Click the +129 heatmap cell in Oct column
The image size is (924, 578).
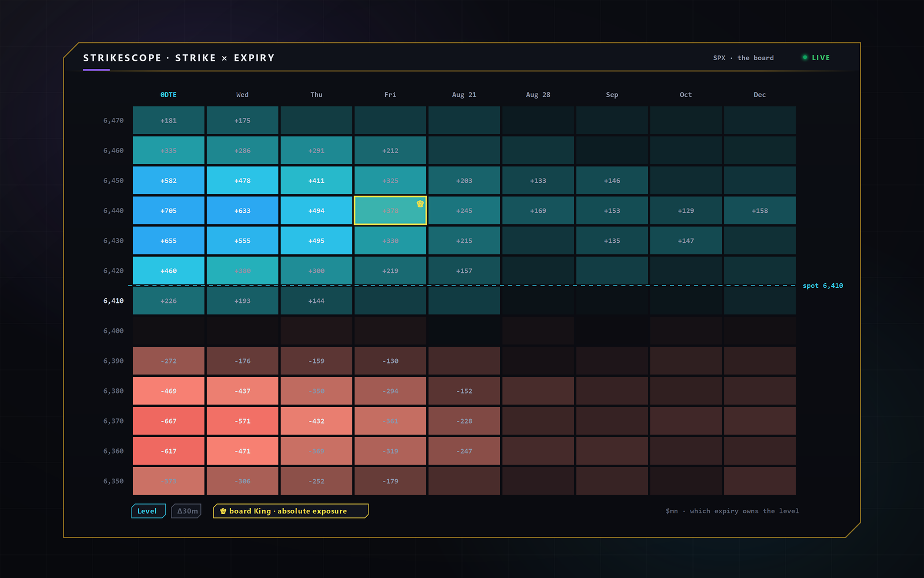(686, 210)
